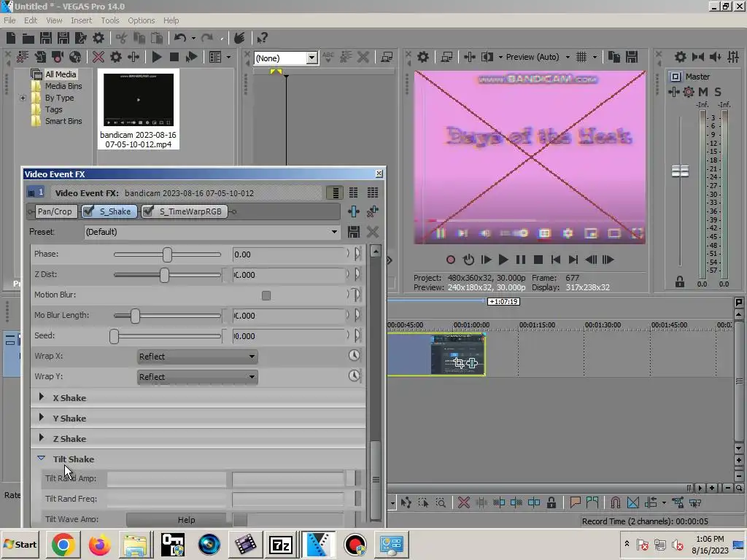Click the Capture Video camera icon
Viewport: 747px width, 560px height.
(x=58, y=57)
